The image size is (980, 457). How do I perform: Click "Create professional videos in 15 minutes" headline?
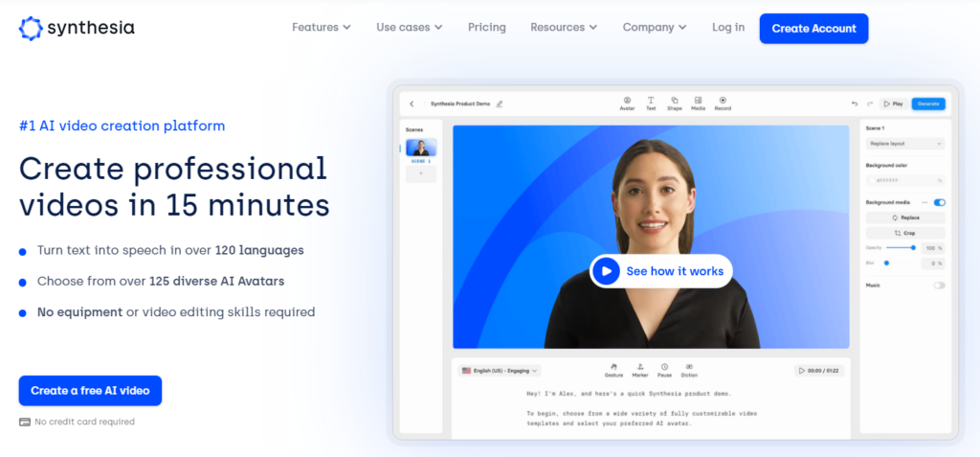click(174, 186)
